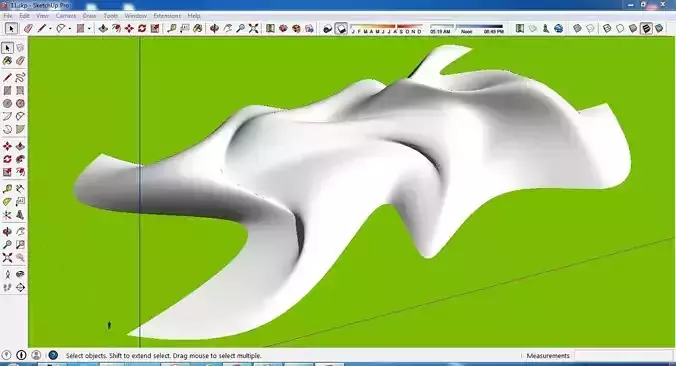The height and width of the screenshot is (366, 676).
Task: Select the Rotated Rectangle tool in left palette
Action: pyautogui.click(x=20, y=91)
